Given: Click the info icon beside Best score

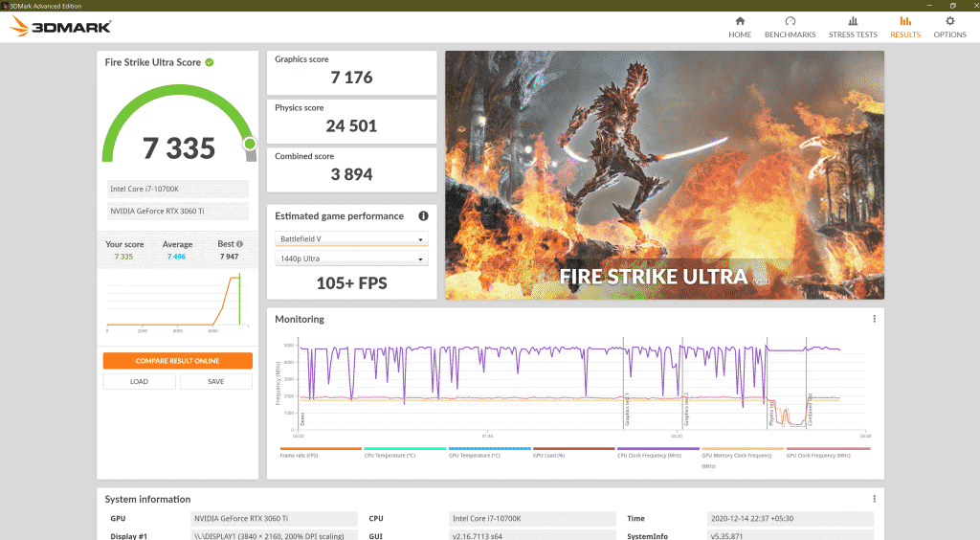Looking at the screenshot, I should tap(239, 244).
